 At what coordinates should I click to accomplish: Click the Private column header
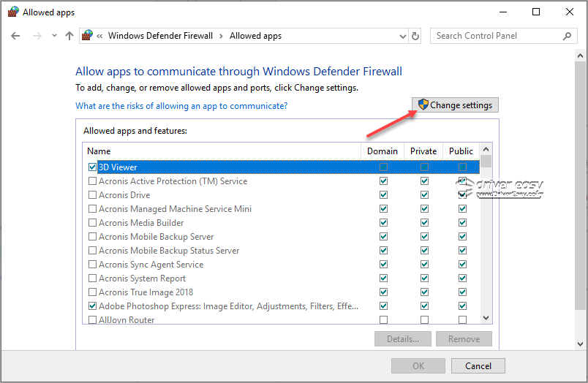423,151
